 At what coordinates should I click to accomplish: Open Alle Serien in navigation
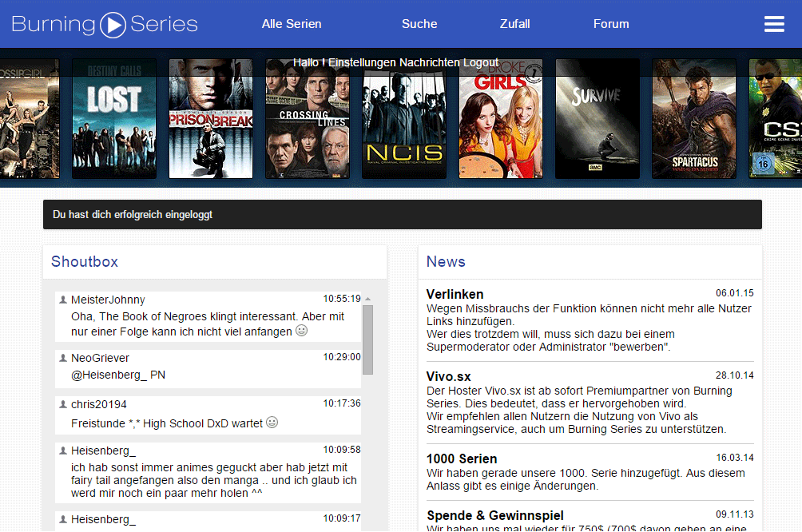(x=292, y=24)
